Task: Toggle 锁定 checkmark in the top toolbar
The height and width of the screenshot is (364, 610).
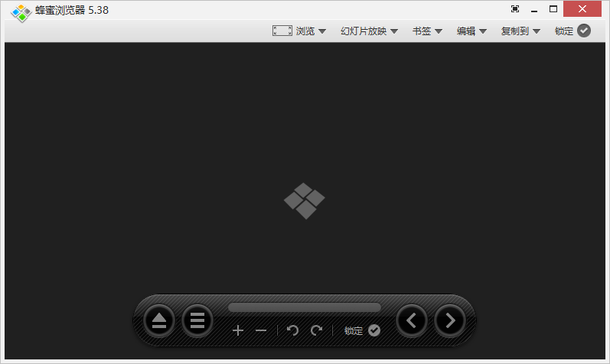Action: 584,31
